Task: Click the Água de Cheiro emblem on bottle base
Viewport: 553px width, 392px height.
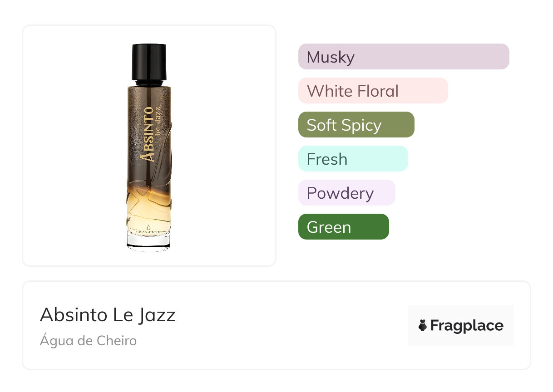Action: [x=148, y=230]
